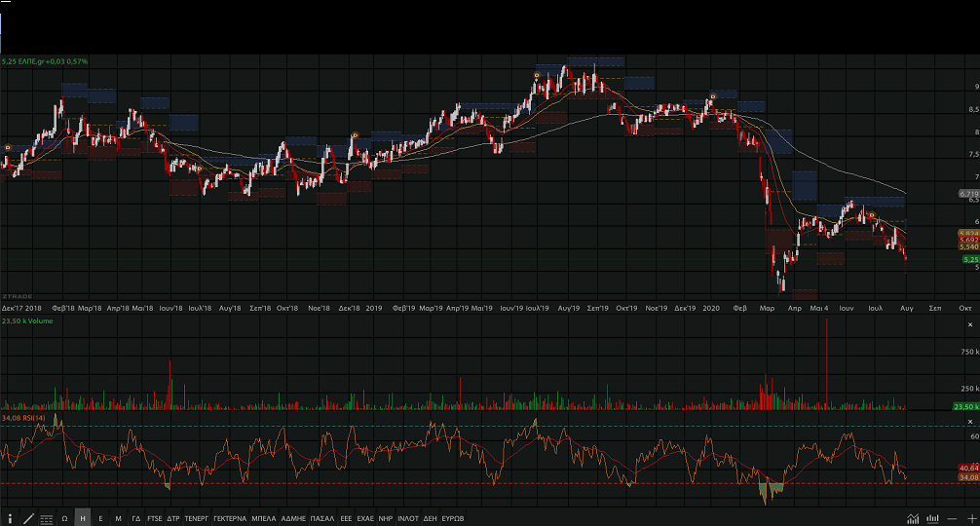The width and height of the screenshot is (980, 526).
Task: Select the trend line drawing tool
Action: 28,518
